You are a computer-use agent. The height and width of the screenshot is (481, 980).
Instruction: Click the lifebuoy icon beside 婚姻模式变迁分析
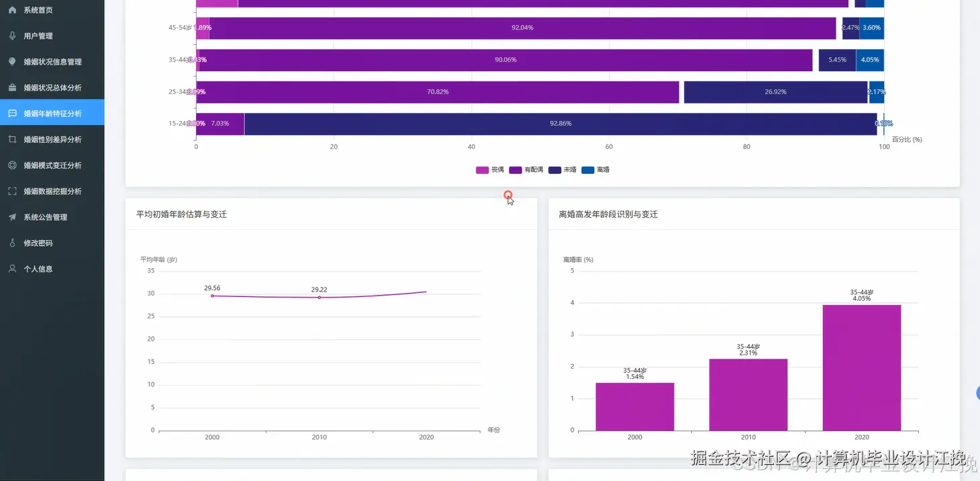12,165
